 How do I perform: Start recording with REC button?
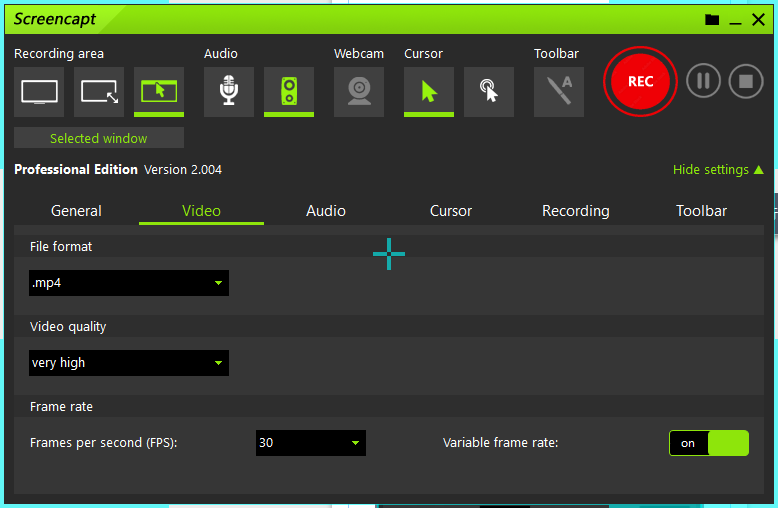tap(640, 81)
